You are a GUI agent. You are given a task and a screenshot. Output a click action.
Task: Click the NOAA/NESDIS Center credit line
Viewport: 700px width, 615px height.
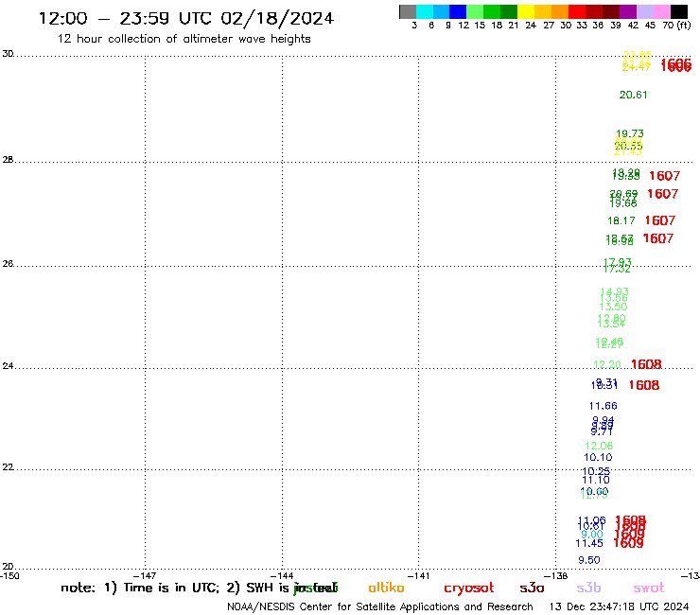tap(380, 606)
